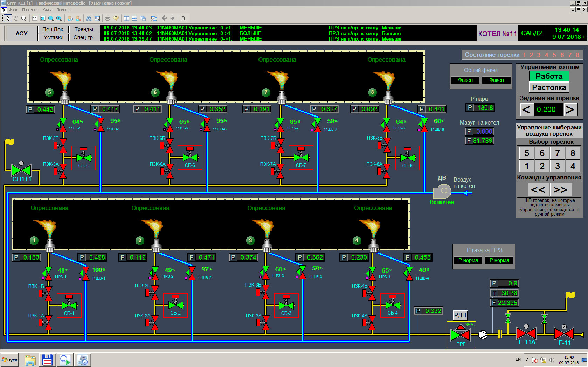Screen dimensions: 588x367
Task: Click the СП111 valve symbol
Action: coord(21,170)
